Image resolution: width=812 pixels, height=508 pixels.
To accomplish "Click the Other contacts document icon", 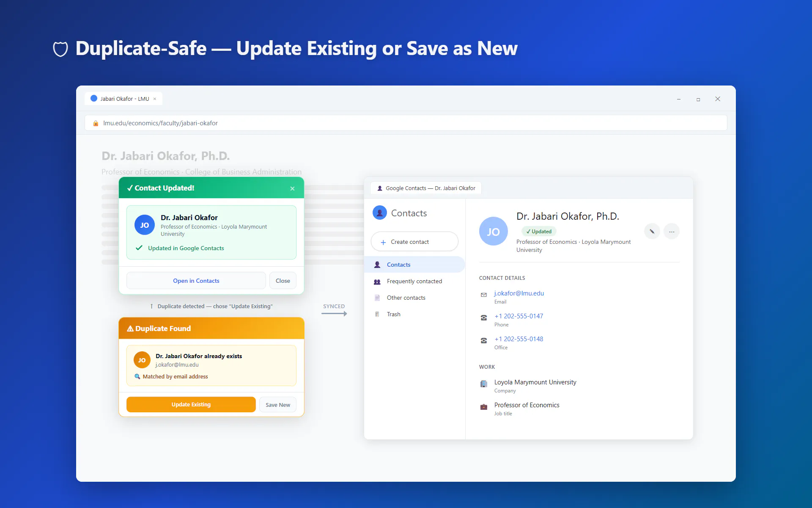I will click(377, 298).
